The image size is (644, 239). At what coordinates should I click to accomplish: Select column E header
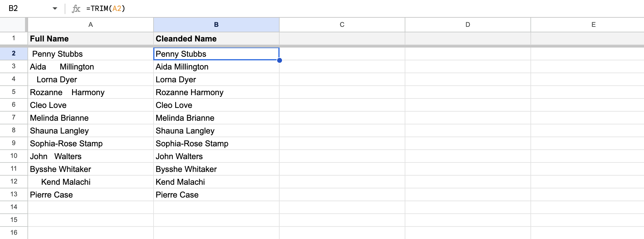point(593,25)
